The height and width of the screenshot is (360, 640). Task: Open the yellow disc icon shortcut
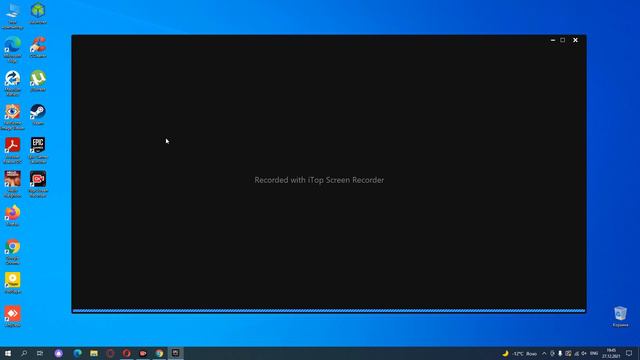tap(12, 283)
